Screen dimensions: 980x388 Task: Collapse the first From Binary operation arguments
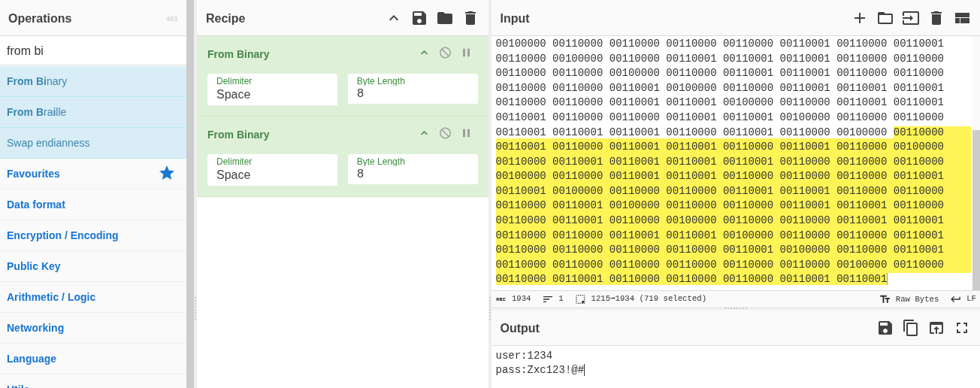coord(424,53)
